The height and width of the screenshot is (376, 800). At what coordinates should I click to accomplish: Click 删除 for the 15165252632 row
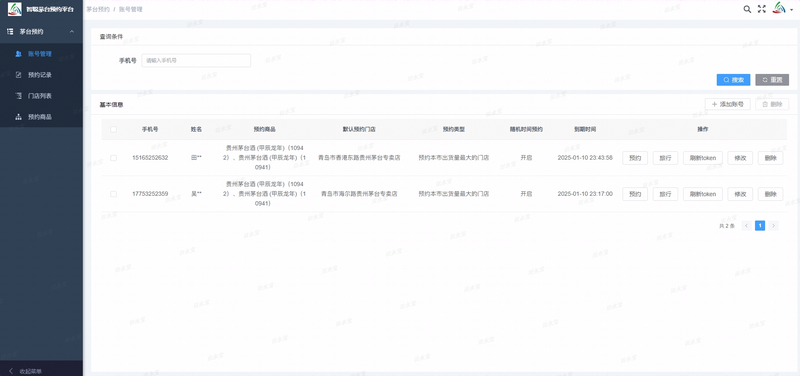770,158
